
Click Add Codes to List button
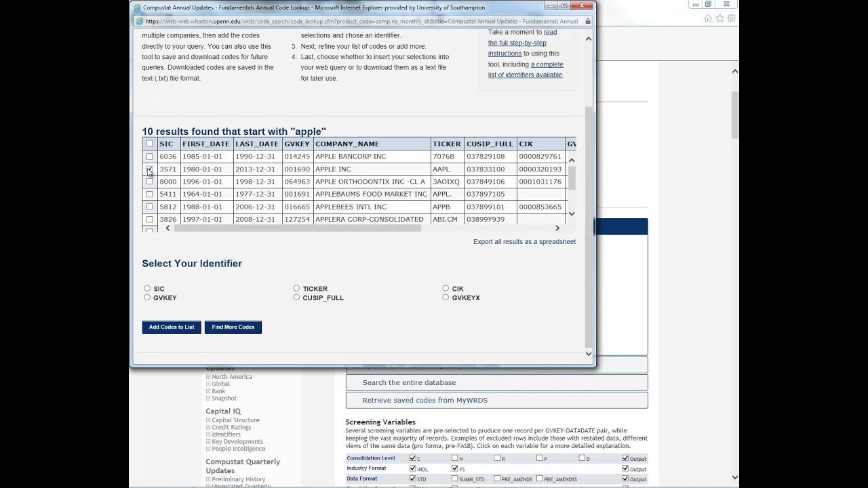(172, 327)
